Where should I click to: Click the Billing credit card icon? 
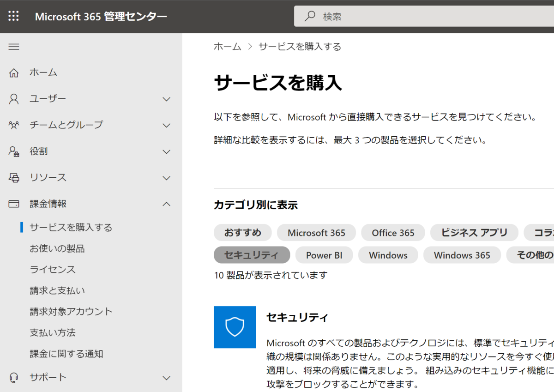[x=14, y=204]
